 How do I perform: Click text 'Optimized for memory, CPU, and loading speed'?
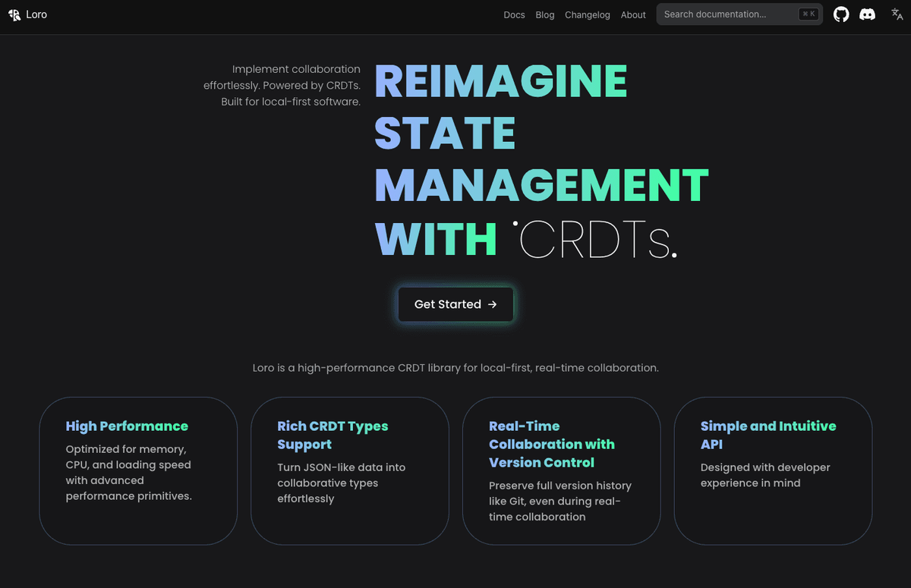click(128, 457)
